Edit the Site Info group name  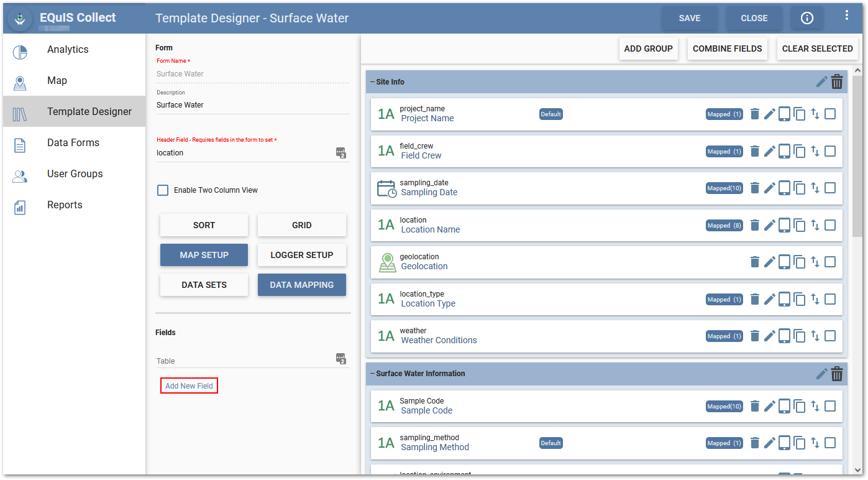click(x=821, y=81)
